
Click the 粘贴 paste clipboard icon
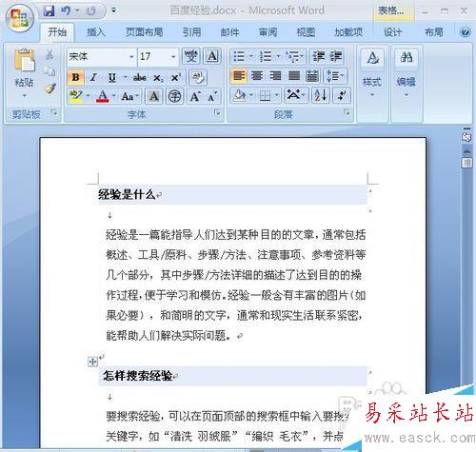coord(24,60)
